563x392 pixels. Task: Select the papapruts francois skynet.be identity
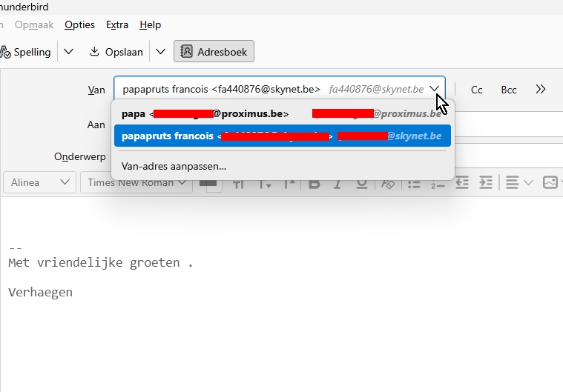(283, 136)
